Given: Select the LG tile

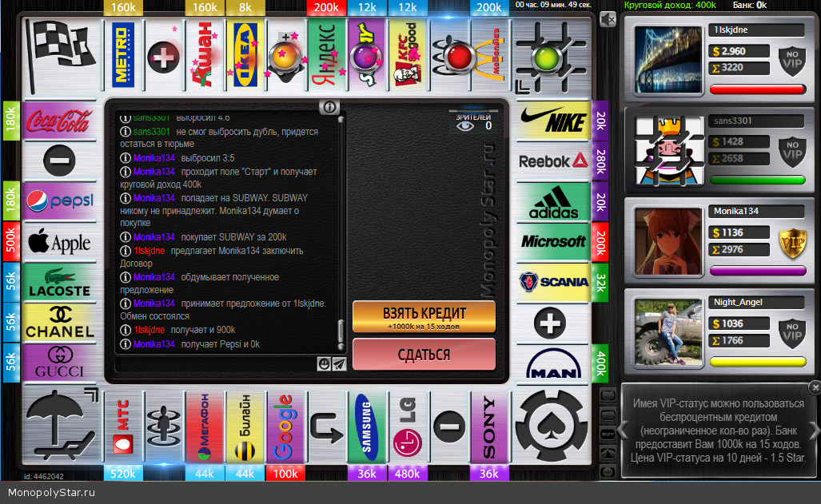Looking at the screenshot, I should point(408,427).
